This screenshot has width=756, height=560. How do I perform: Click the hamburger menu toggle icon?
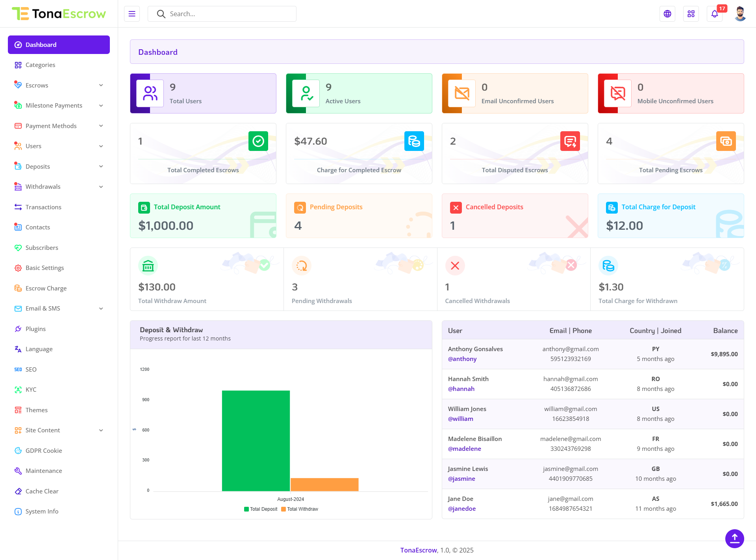tap(132, 14)
